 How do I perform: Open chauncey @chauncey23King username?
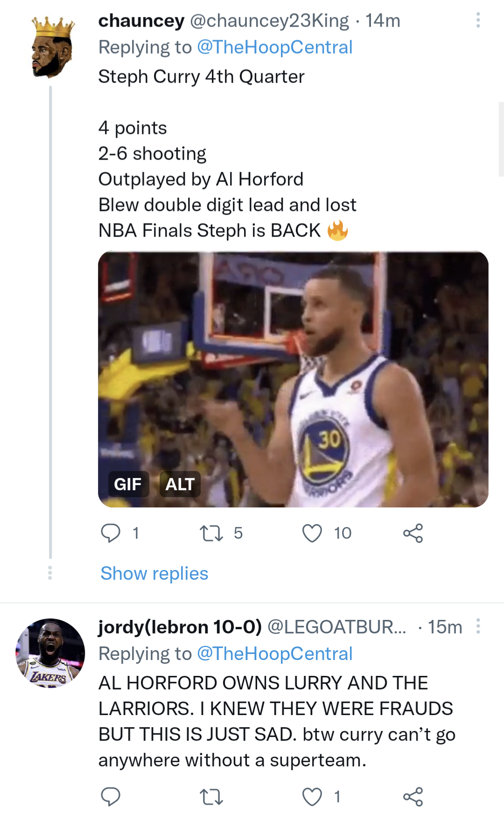269,21
